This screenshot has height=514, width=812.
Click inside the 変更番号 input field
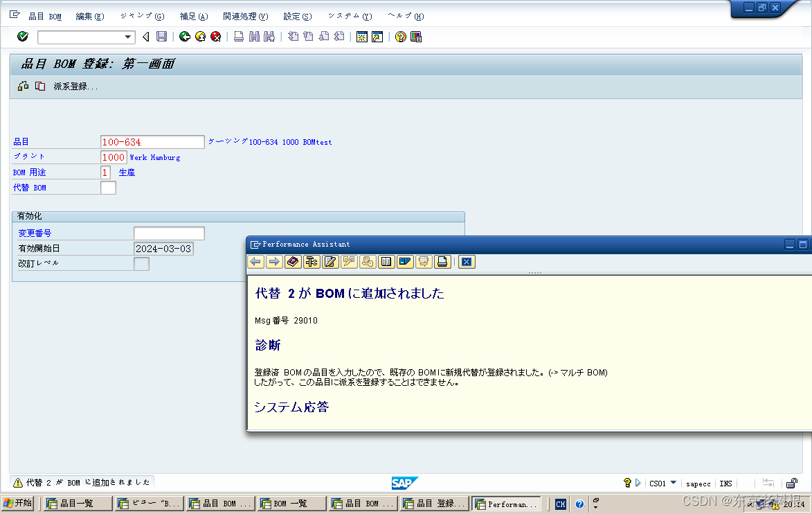[168, 233]
